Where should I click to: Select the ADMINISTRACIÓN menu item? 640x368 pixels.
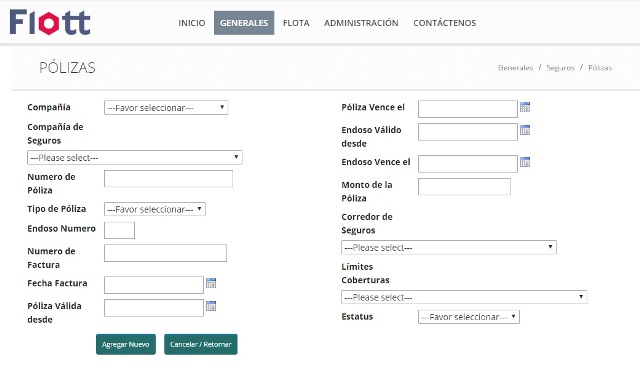(x=361, y=23)
